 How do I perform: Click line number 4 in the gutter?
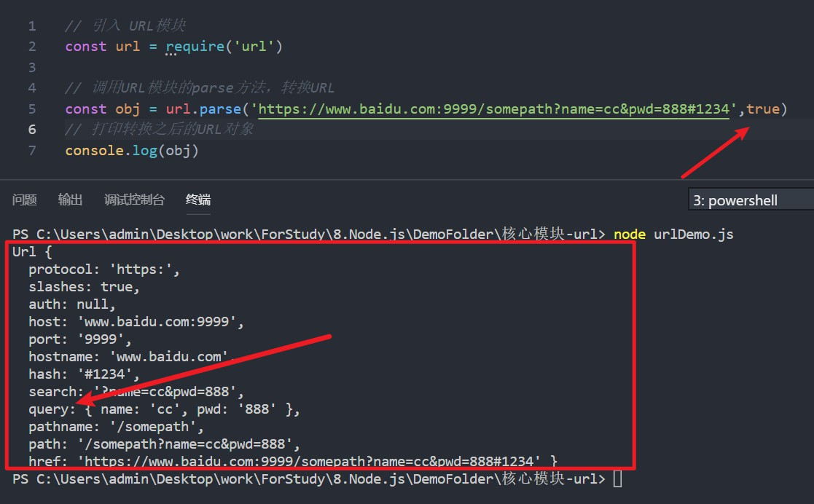pyautogui.click(x=32, y=88)
